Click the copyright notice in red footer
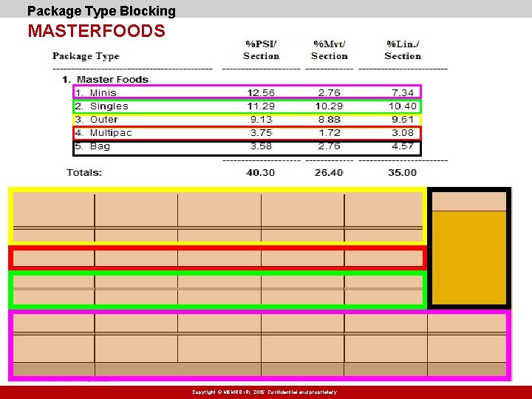This screenshot has width=532, height=399. (x=265, y=392)
